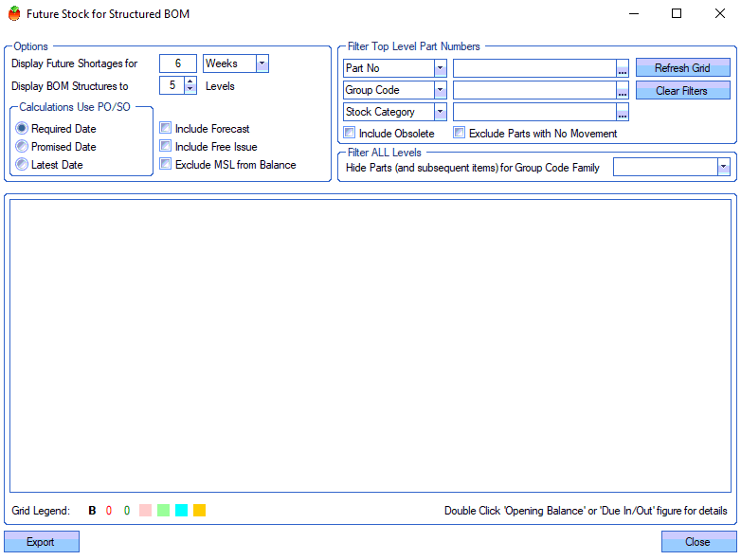The width and height of the screenshot is (741, 560).
Task: Click the ellipsis browse button for Part No
Action: tap(623, 68)
